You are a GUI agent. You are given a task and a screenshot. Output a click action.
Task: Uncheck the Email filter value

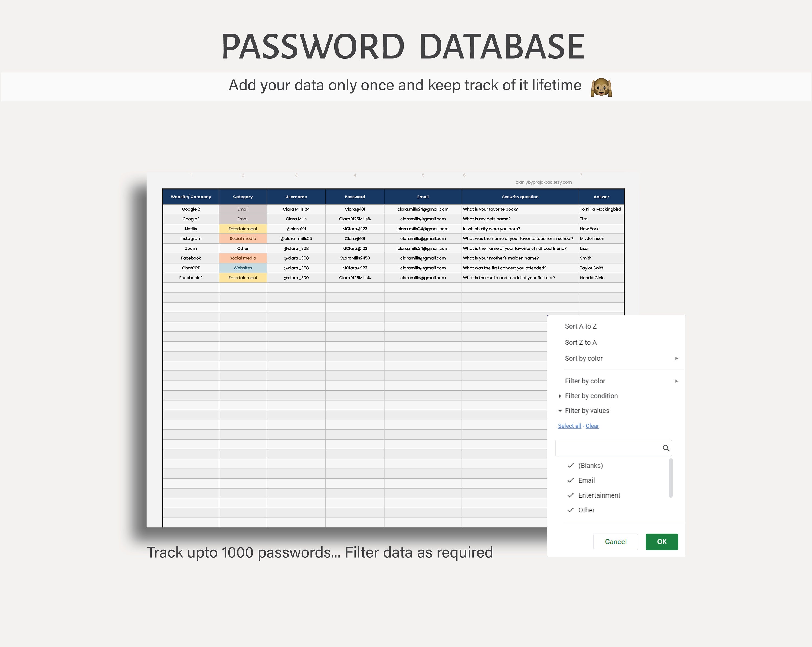coord(570,480)
